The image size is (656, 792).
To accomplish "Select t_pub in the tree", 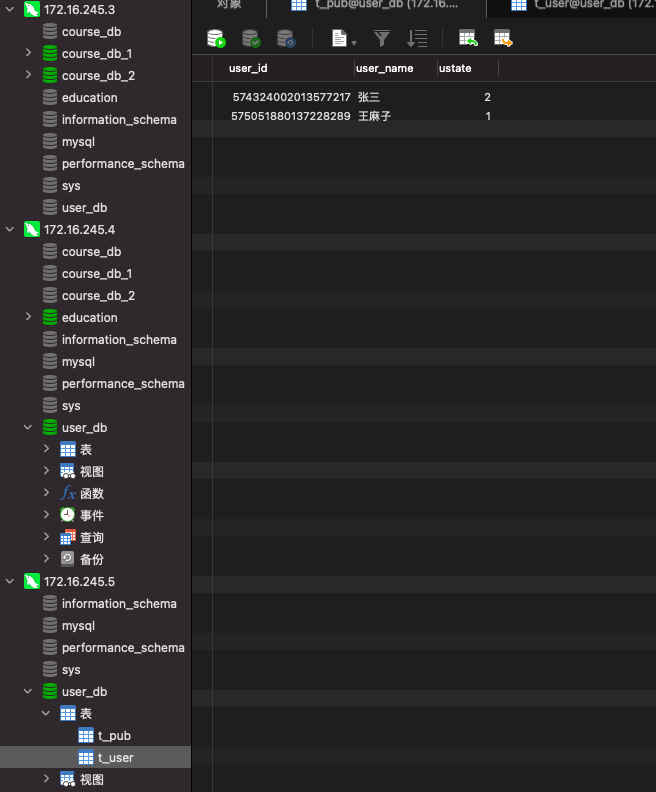I will tap(114, 735).
